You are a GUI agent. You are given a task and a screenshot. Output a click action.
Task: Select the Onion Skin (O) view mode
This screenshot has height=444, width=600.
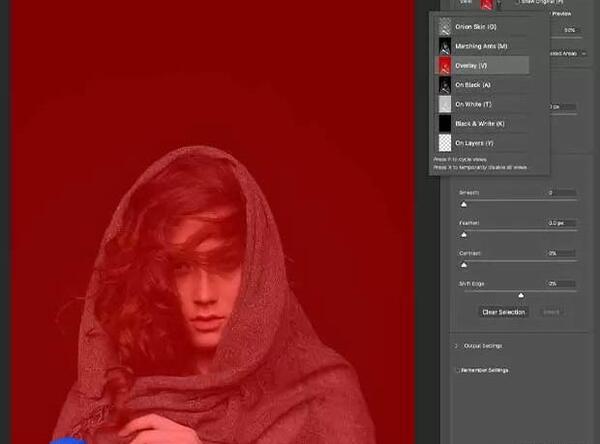coord(482,27)
